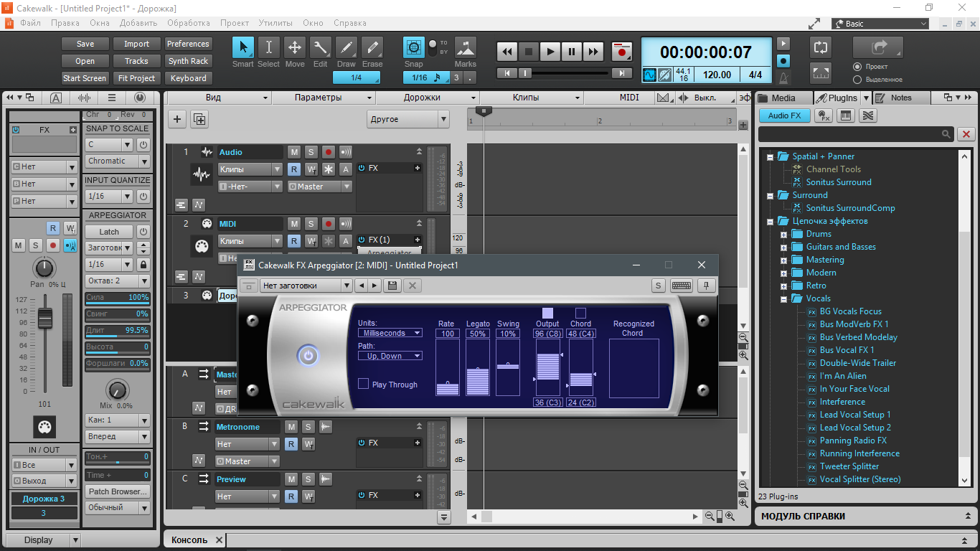Viewport: 980px width, 551px height.
Task: Choose the Select tool
Action: pyautogui.click(x=269, y=47)
